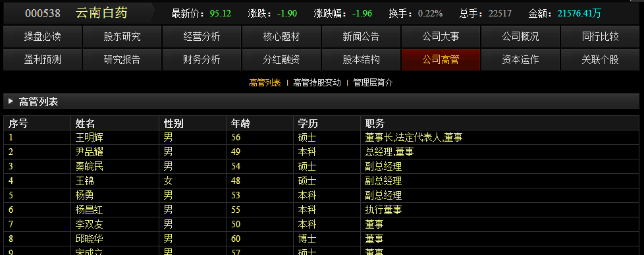The width and height of the screenshot is (644, 255).
Task: Open the 管理层简介 link
Action: click(373, 82)
